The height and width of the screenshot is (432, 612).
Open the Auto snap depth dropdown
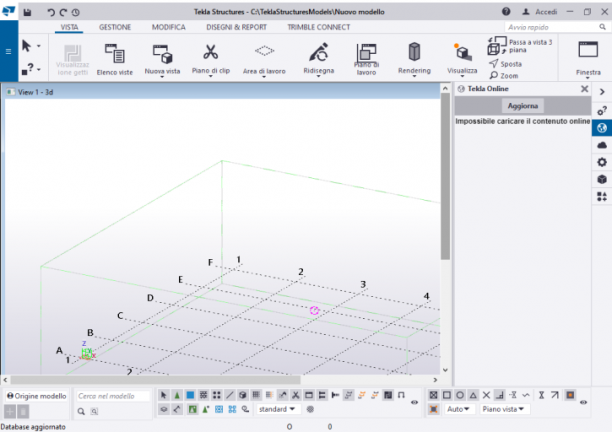(458, 409)
